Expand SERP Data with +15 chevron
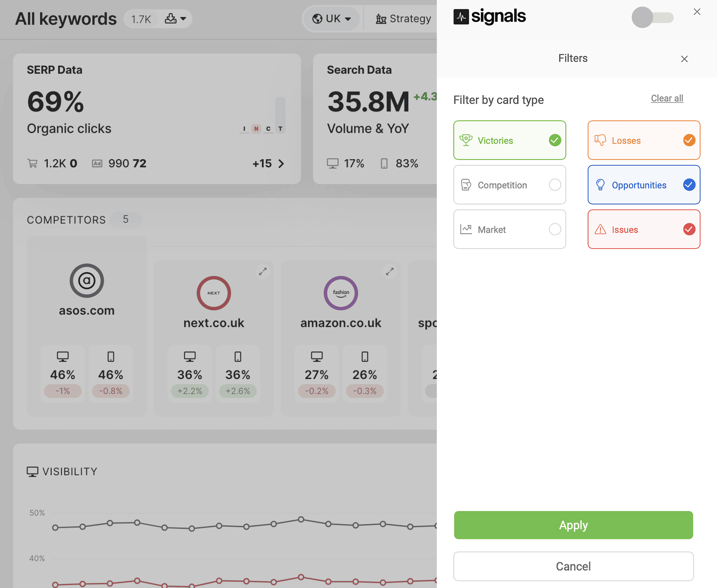The image size is (717, 588). coord(281,164)
